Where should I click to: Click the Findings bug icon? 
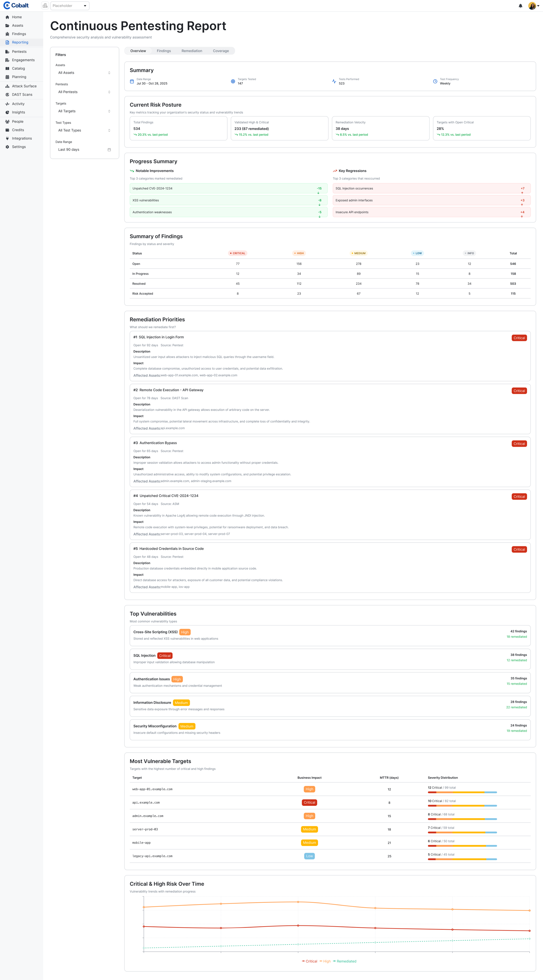pos(7,34)
